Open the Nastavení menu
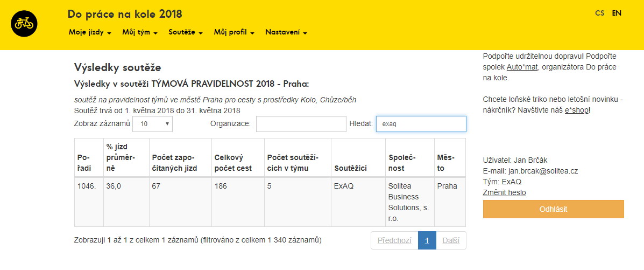644x270 pixels. (x=286, y=32)
